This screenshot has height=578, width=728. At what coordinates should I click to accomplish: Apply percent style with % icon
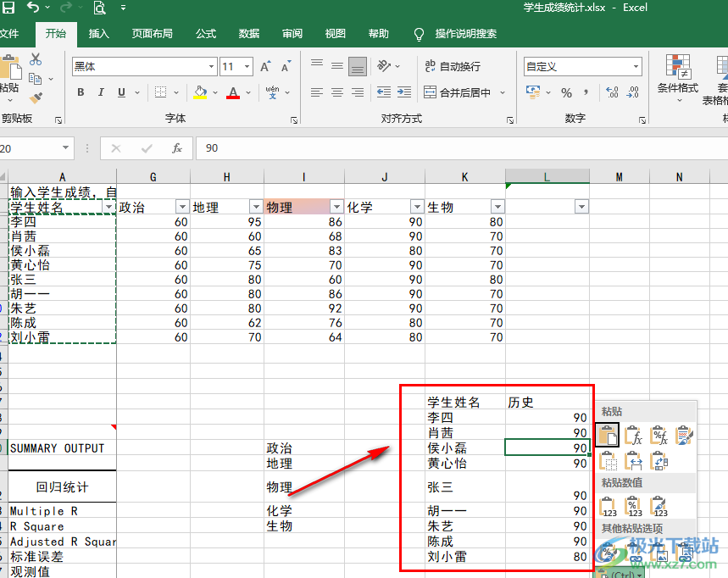coord(566,92)
